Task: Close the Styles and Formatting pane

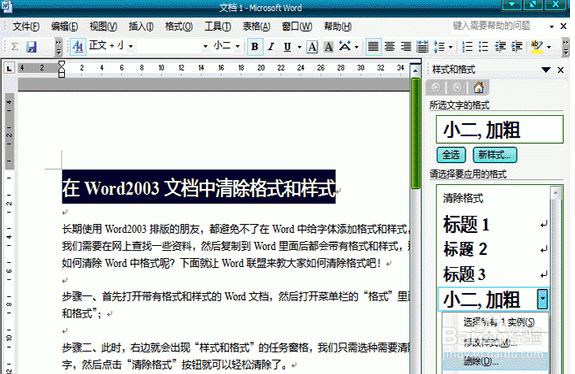Action: click(561, 70)
